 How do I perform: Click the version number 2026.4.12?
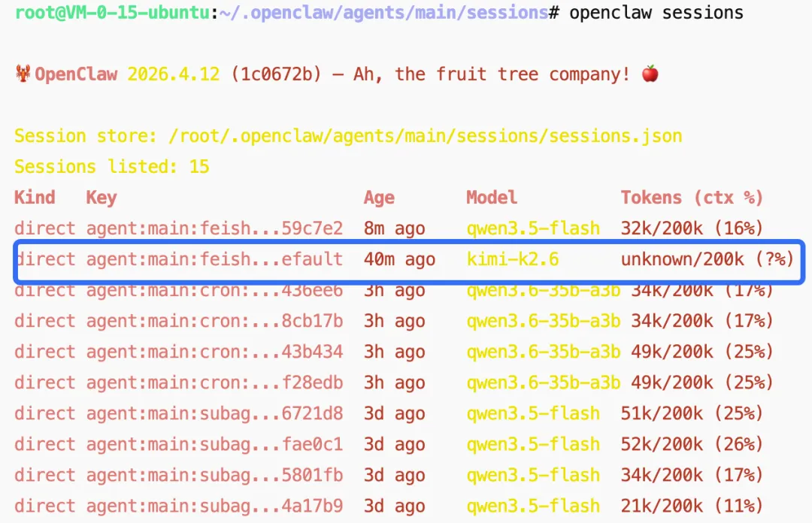(174, 74)
